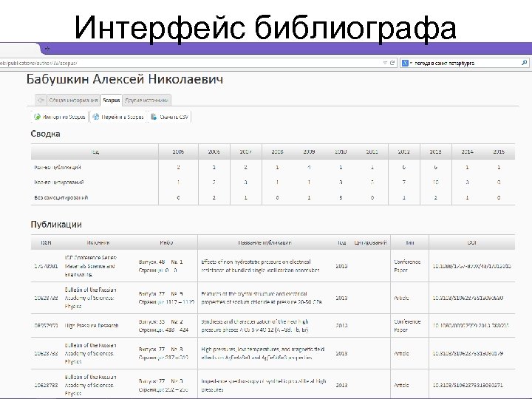532x399 pixels.
Task: Click the page reload icon in address bar
Action: point(392,63)
